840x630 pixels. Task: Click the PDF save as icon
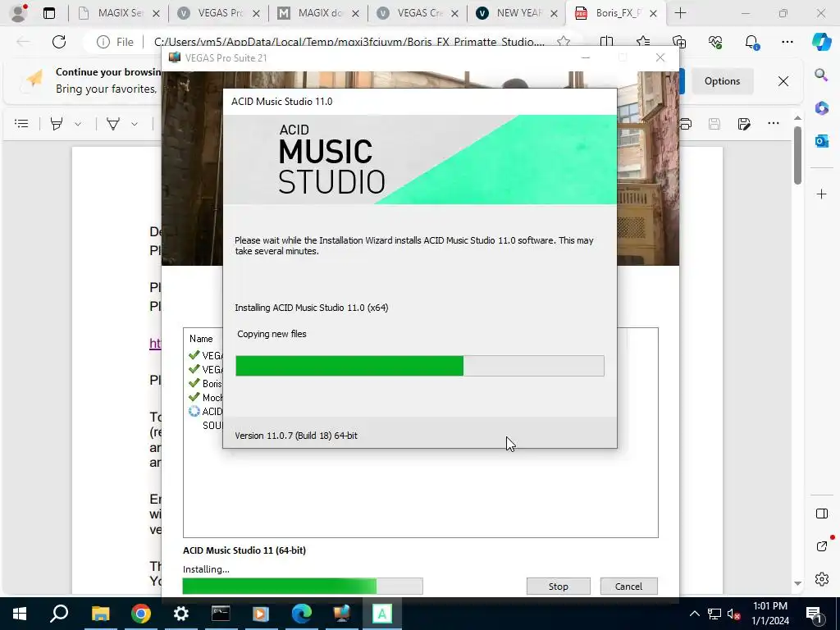(743, 124)
